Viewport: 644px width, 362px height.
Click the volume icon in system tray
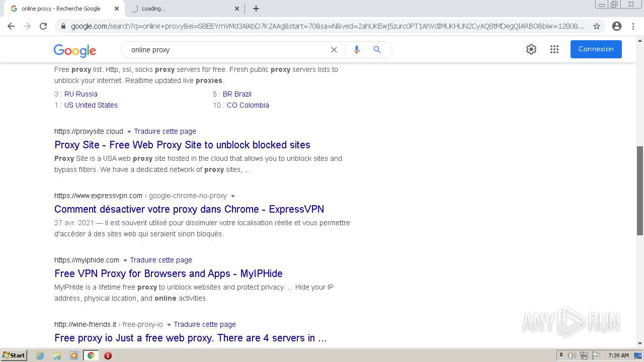coord(572,355)
